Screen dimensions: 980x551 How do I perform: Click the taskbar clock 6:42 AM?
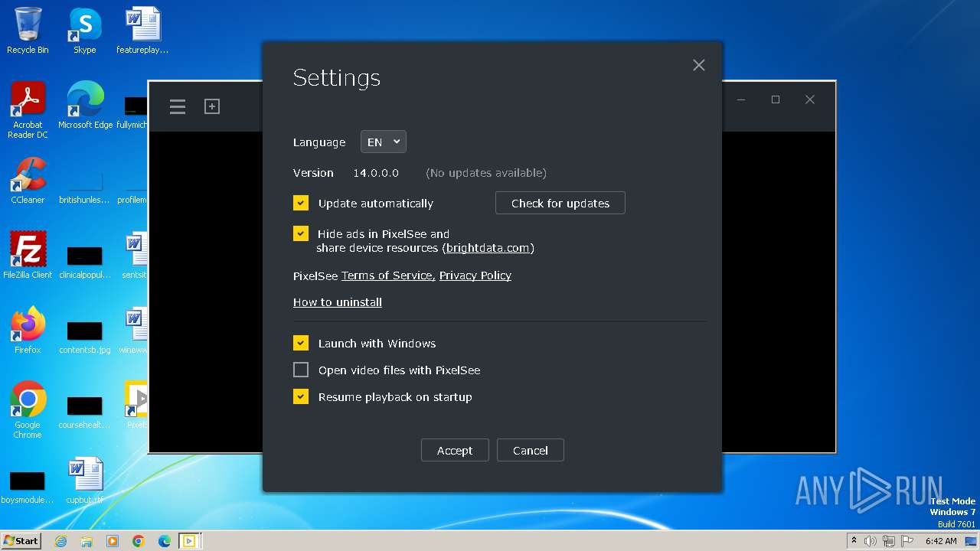point(941,541)
